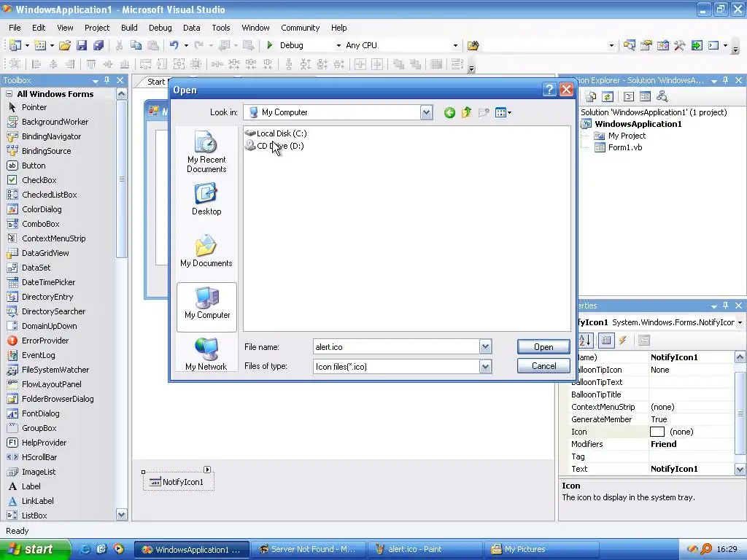Toggle auto-hide pin on Toolbox panel
Image resolution: width=747 pixels, height=560 pixels.
click(x=107, y=80)
